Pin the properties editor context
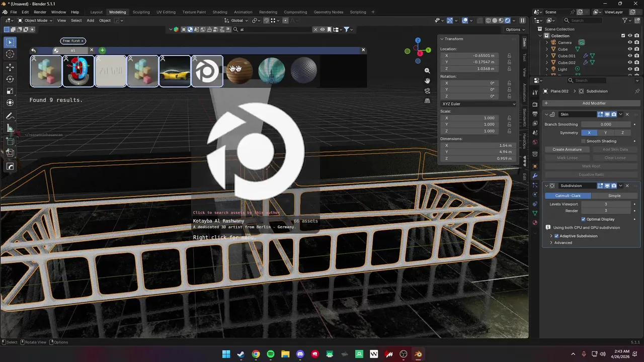The width and height of the screenshot is (644, 362). 637,91
